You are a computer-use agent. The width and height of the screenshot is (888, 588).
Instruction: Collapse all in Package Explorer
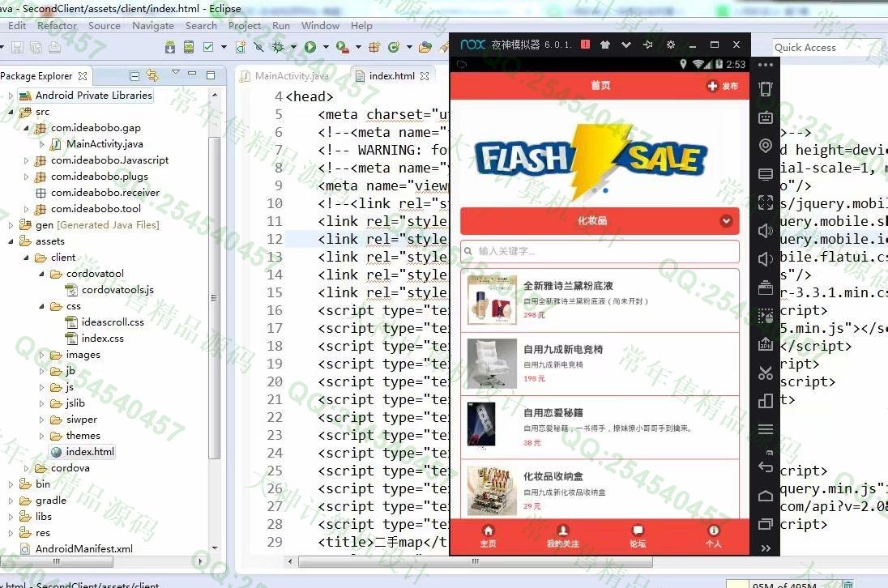click(134, 75)
